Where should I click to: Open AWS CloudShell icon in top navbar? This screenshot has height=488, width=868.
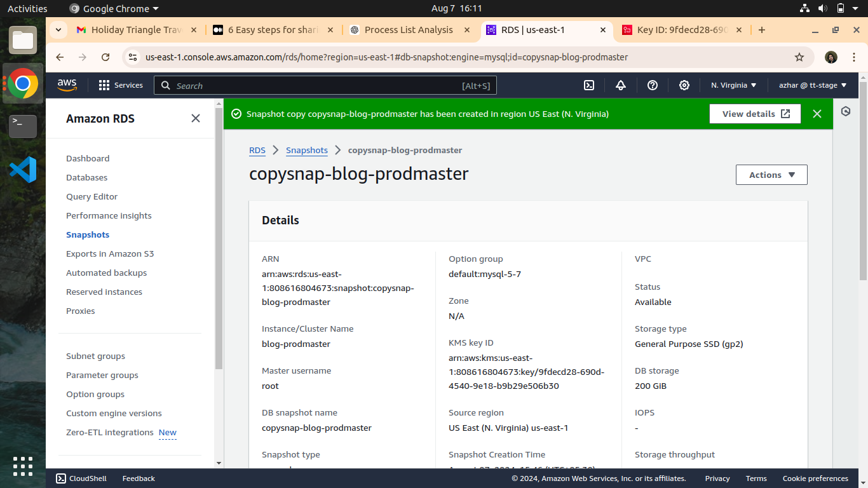pyautogui.click(x=589, y=85)
